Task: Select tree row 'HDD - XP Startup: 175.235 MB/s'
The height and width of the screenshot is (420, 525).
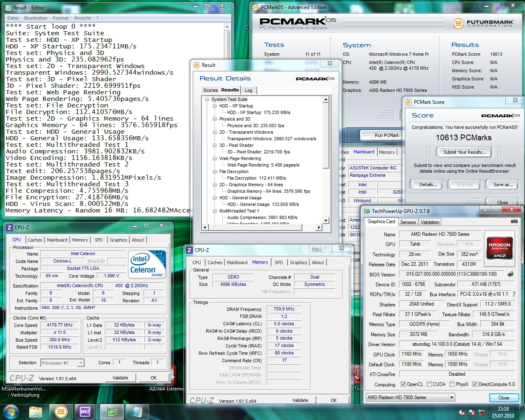Action: (259, 112)
